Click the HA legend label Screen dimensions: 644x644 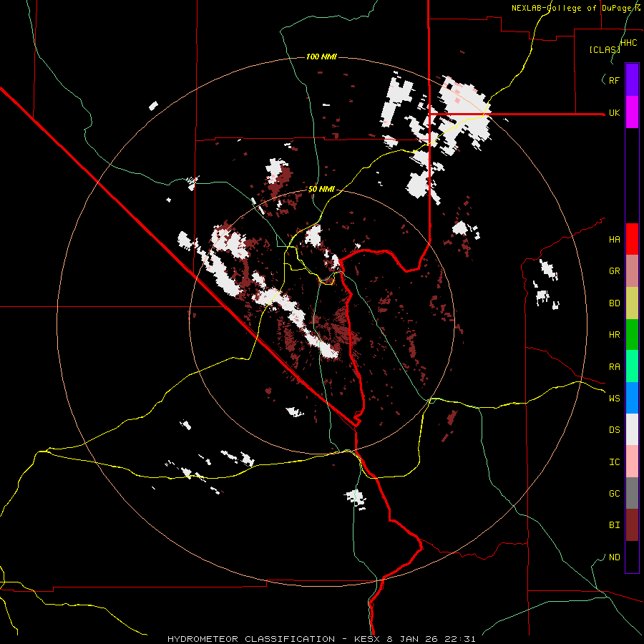[x=614, y=240]
